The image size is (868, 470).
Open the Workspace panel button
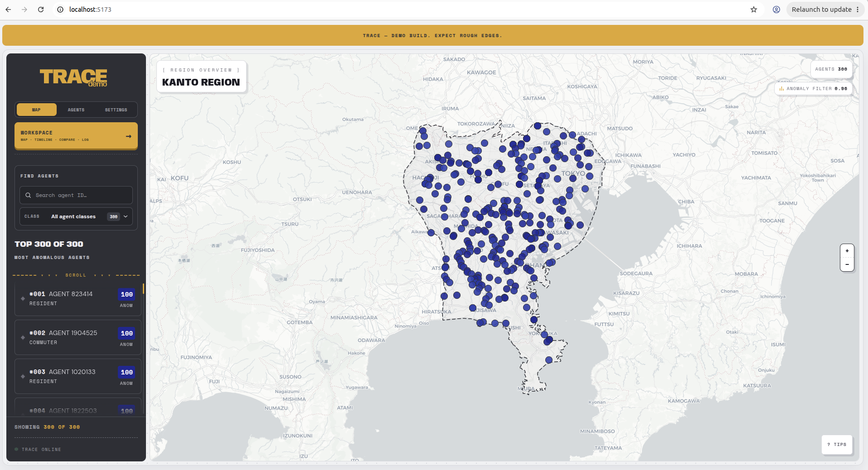(x=76, y=136)
